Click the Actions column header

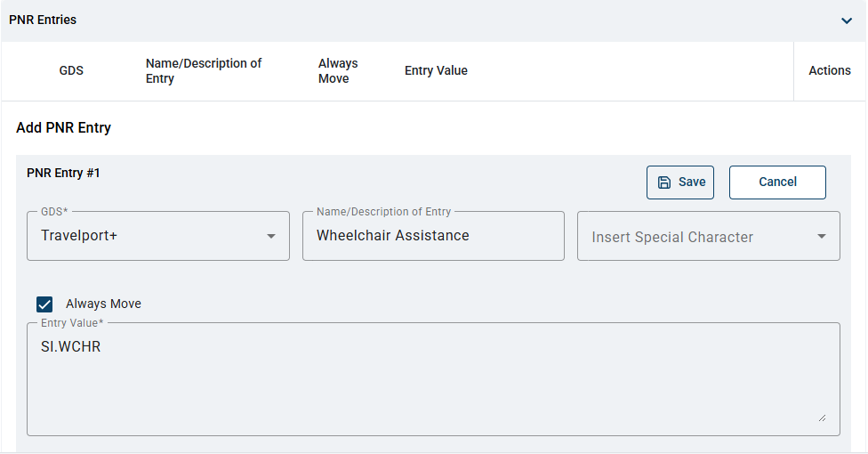829,70
